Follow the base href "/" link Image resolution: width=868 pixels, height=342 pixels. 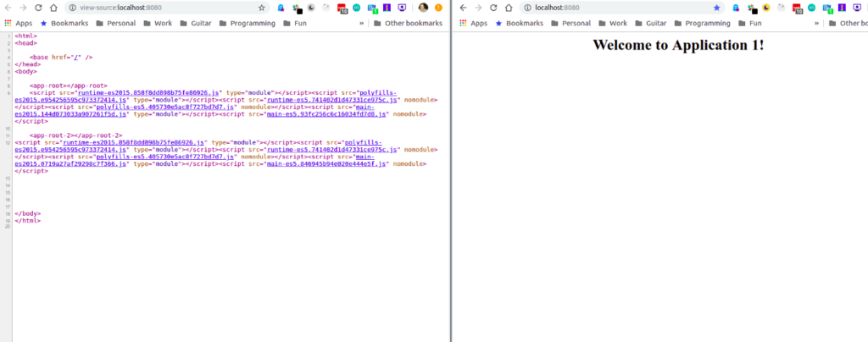click(x=75, y=57)
